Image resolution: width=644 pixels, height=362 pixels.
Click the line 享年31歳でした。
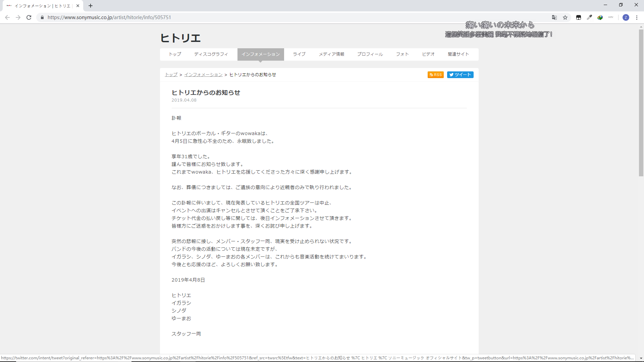click(x=192, y=157)
